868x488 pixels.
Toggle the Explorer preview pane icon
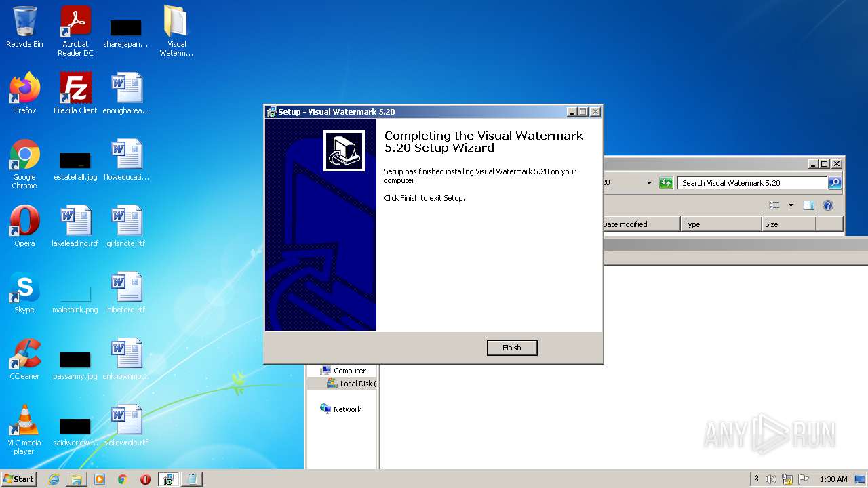809,205
